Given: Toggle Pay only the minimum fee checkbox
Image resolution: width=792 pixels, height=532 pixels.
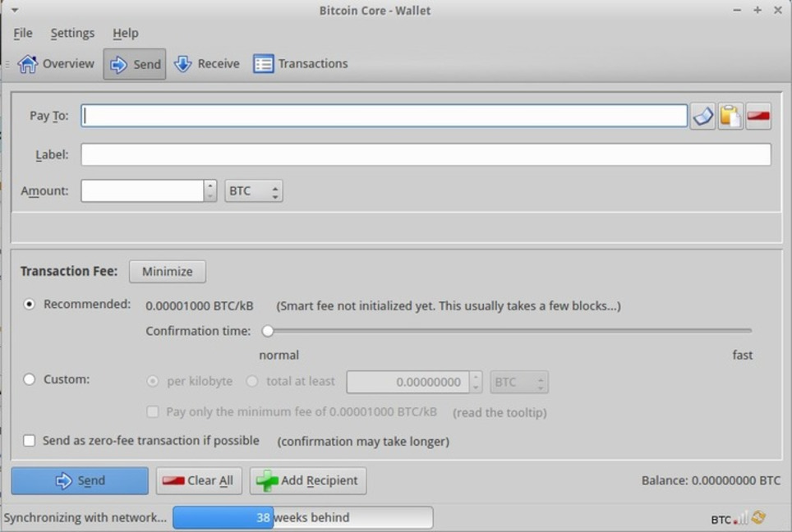Looking at the screenshot, I should pyautogui.click(x=153, y=412).
